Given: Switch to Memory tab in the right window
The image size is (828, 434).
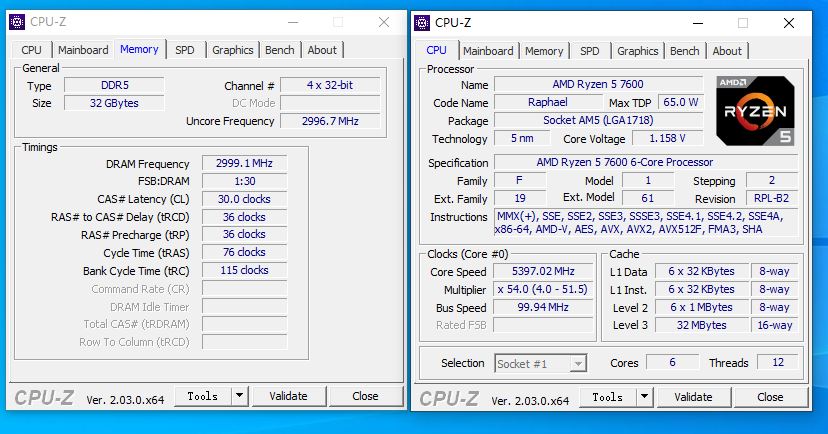Looking at the screenshot, I should [x=544, y=51].
